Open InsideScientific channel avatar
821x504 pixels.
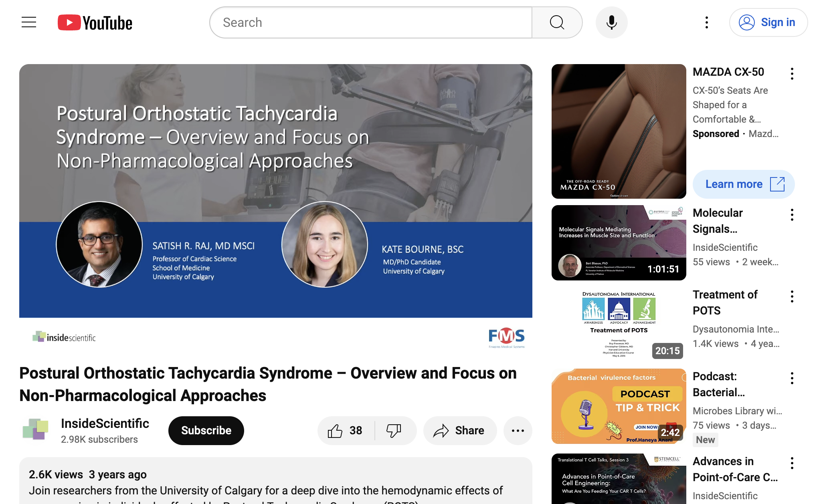tap(35, 429)
